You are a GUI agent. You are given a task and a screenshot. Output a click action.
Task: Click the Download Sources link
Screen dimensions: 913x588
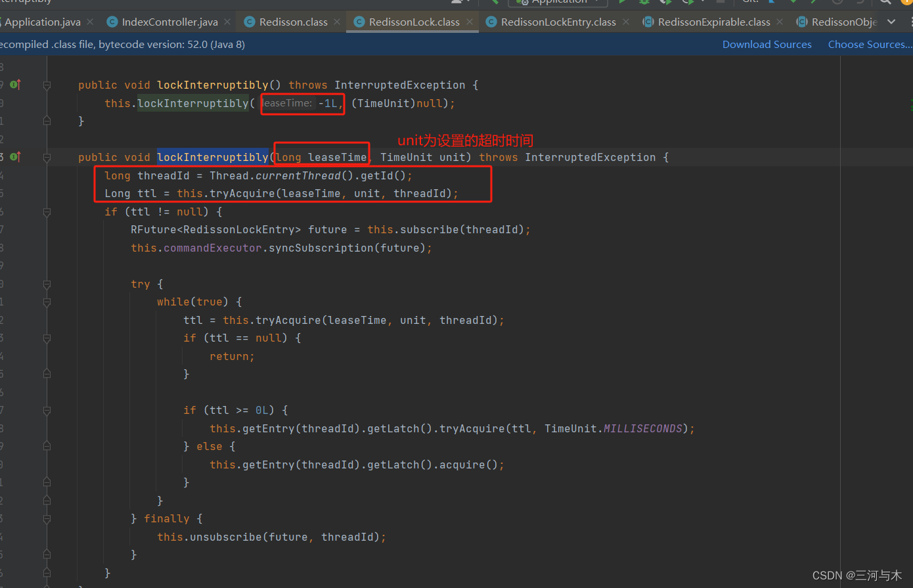[767, 45]
